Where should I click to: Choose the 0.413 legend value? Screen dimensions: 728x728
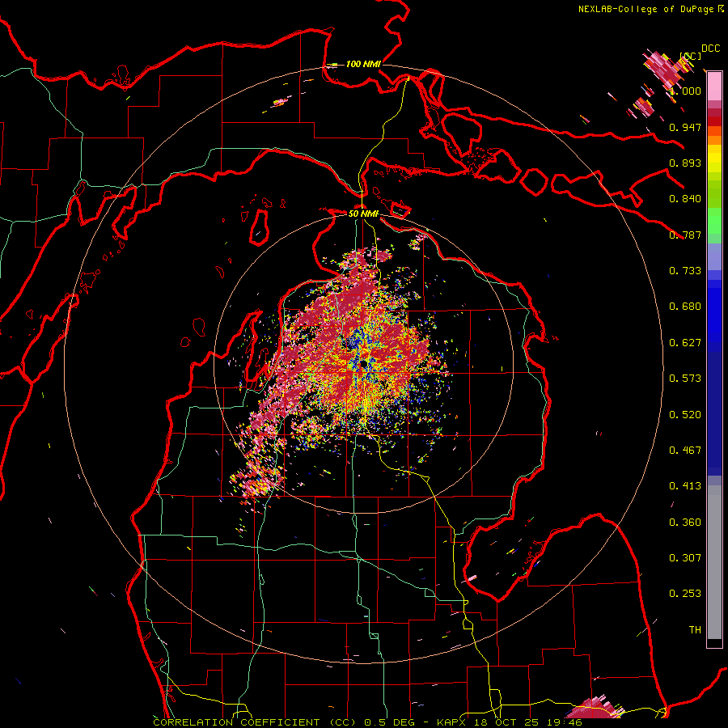[x=685, y=486]
